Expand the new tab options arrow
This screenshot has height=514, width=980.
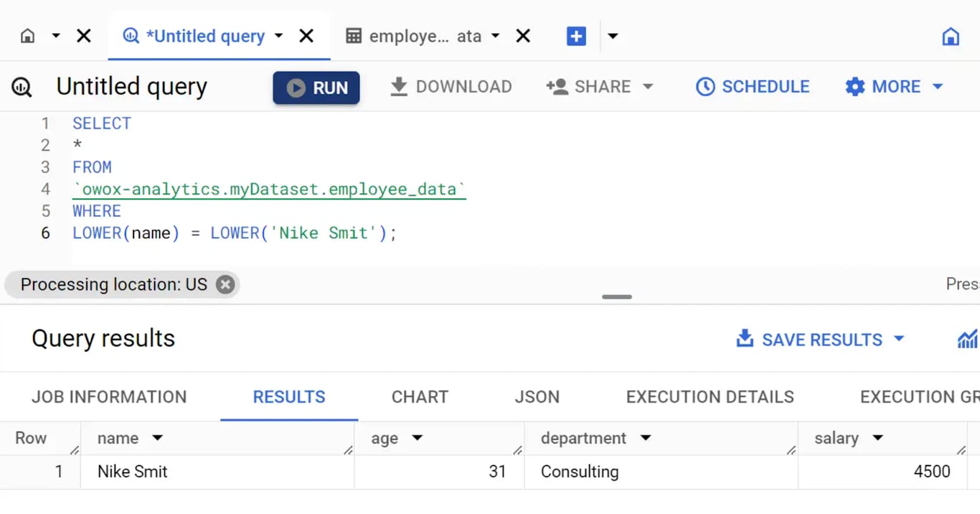[613, 36]
